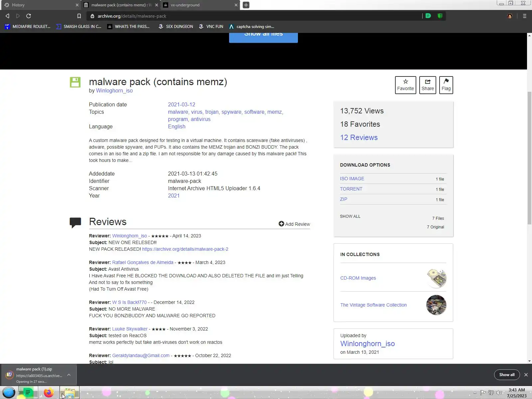View site security lock info
The image size is (532, 399).
click(x=92, y=16)
